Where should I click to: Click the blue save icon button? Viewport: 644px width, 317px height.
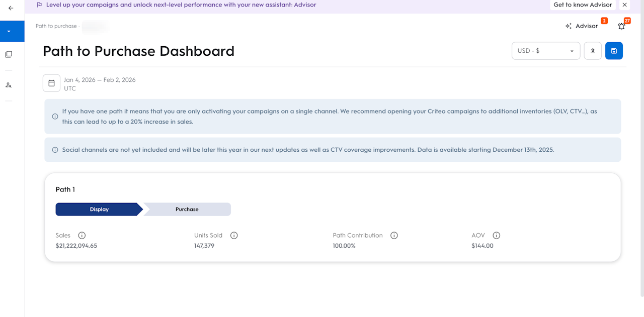pos(614,51)
